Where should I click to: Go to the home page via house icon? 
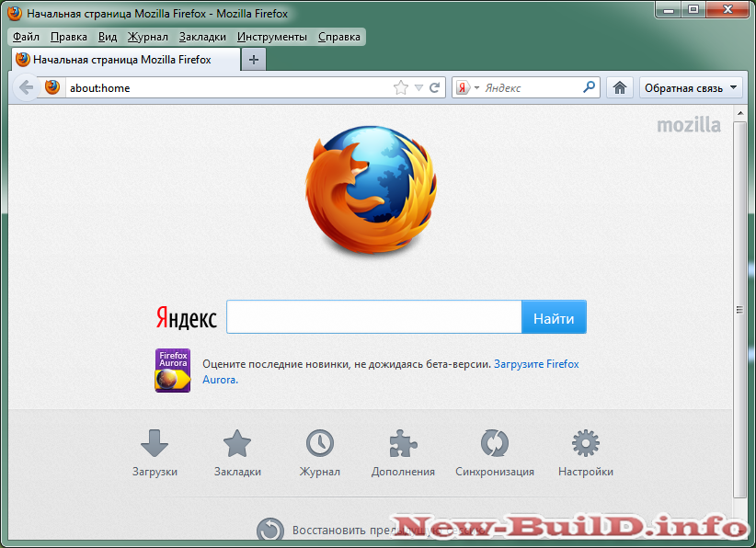[620, 87]
